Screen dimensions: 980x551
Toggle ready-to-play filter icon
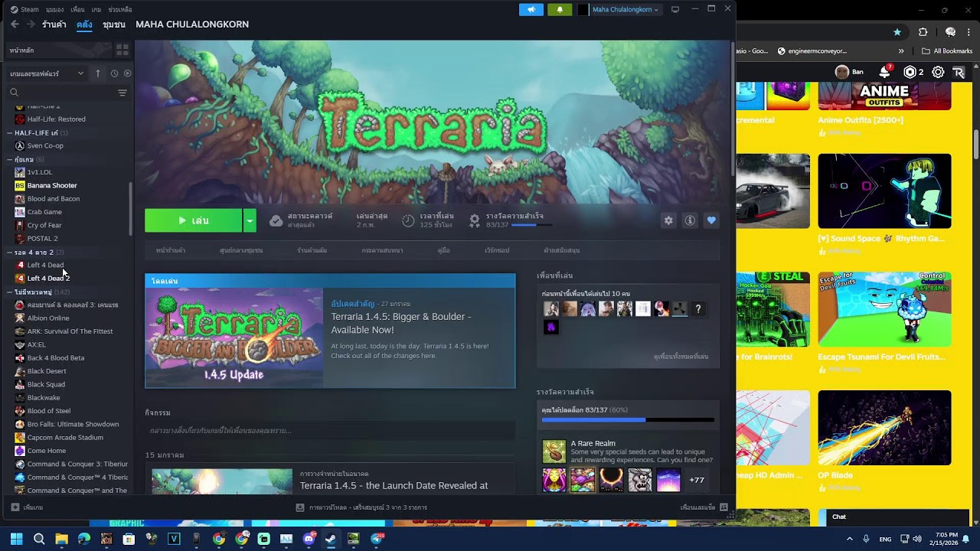click(x=127, y=73)
